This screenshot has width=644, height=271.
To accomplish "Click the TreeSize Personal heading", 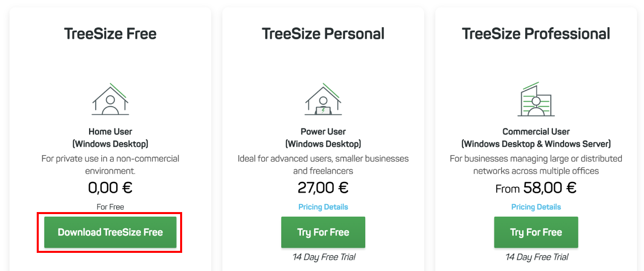I will [323, 34].
